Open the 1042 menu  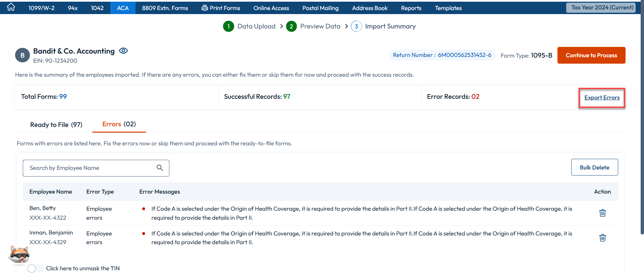[x=97, y=8]
